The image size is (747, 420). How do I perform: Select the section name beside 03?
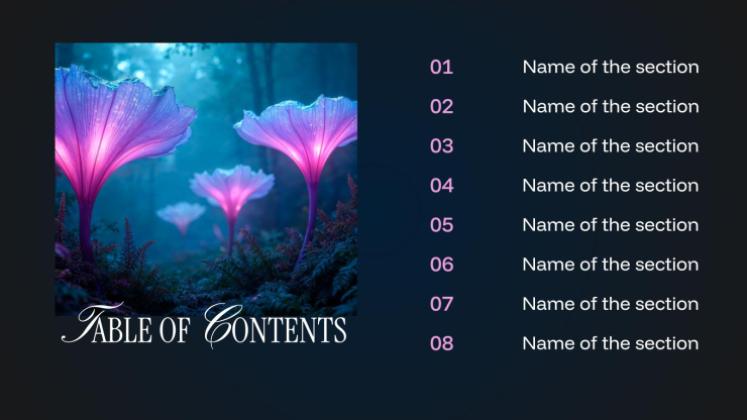611,146
